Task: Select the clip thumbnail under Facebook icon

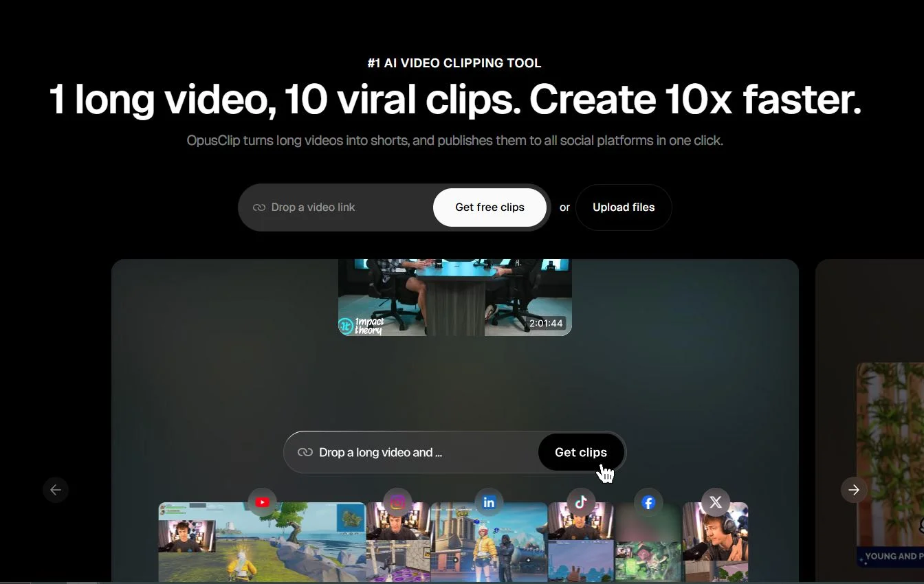Action: pyautogui.click(x=648, y=543)
